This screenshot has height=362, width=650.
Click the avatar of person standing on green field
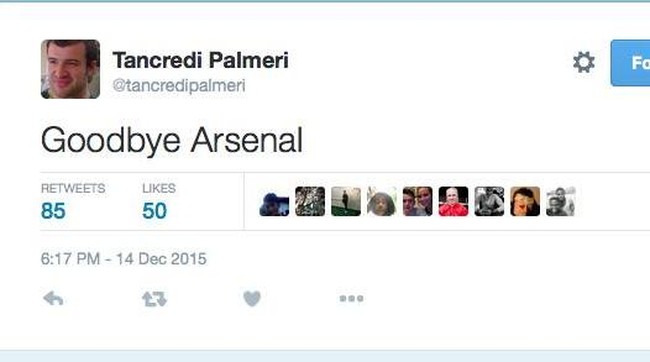tap(346, 202)
